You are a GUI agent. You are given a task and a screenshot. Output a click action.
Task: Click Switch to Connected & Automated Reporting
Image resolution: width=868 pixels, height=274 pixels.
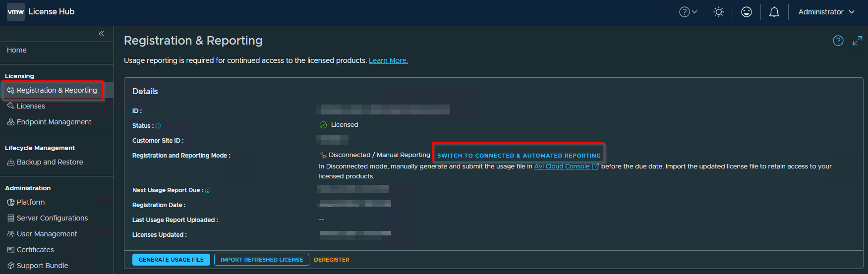pyautogui.click(x=519, y=156)
